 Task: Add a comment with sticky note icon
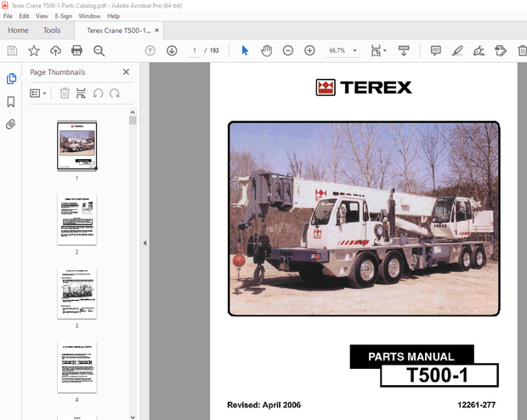[x=435, y=51]
